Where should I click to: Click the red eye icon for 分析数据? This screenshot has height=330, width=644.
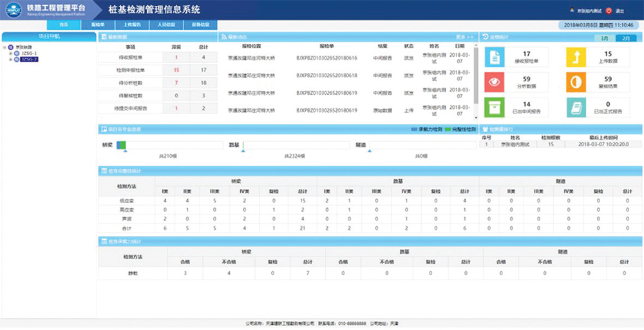pos(495,82)
